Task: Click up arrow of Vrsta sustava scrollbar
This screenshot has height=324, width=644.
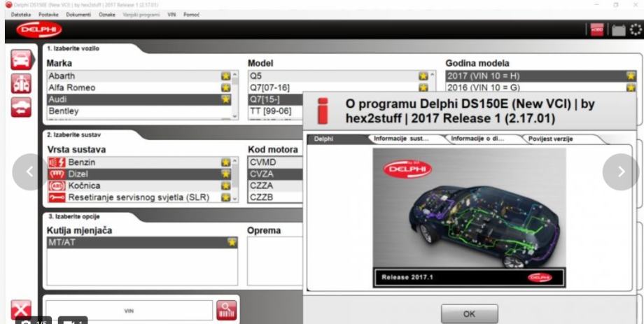Action: (x=235, y=161)
